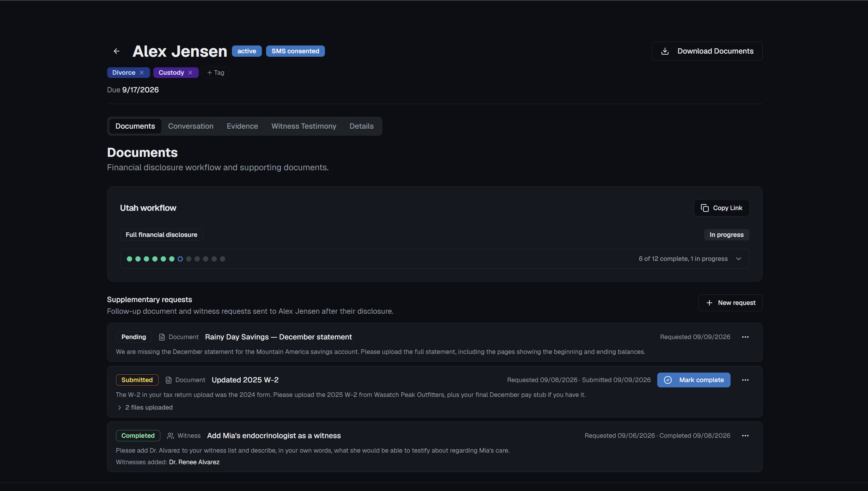Expand the workflow progress chevron

pos(739,259)
